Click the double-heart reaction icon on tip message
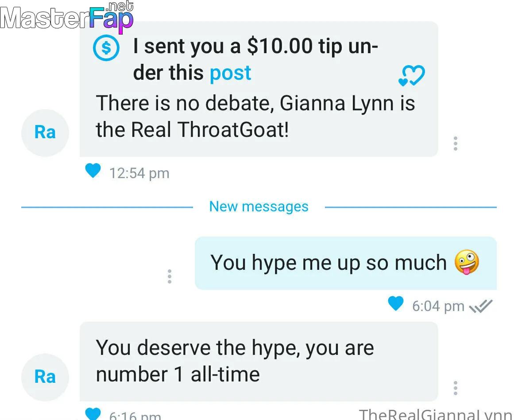 [x=412, y=76]
